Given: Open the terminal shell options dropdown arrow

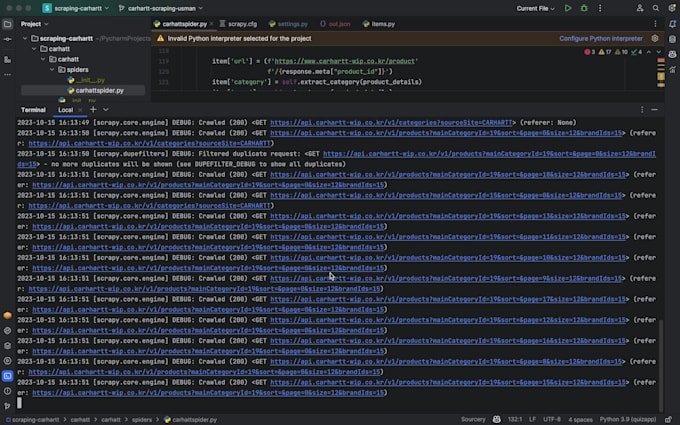Looking at the screenshot, I should 106,110.
